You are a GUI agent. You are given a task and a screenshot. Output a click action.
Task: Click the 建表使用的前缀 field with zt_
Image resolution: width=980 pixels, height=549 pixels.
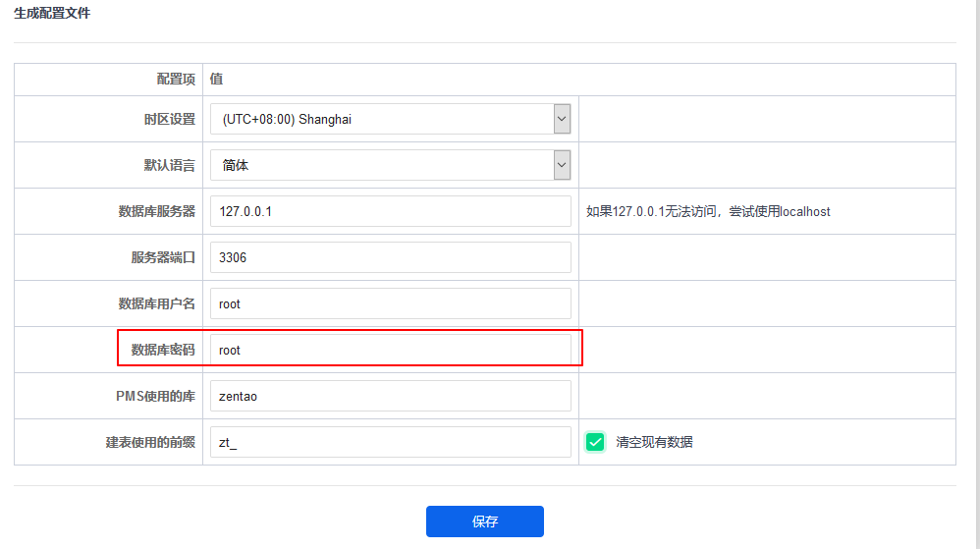click(390, 442)
